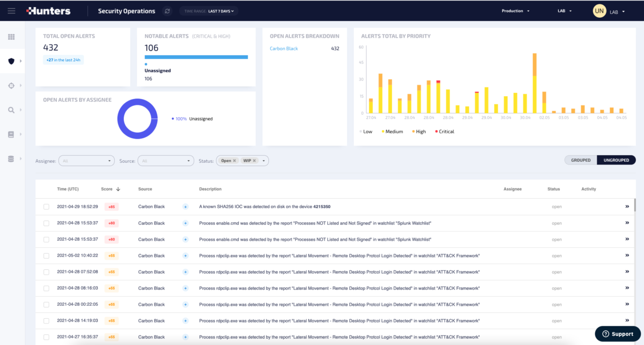Open the Support button at bottom right
Screen dimensions: 644x345
[x=617, y=334]
